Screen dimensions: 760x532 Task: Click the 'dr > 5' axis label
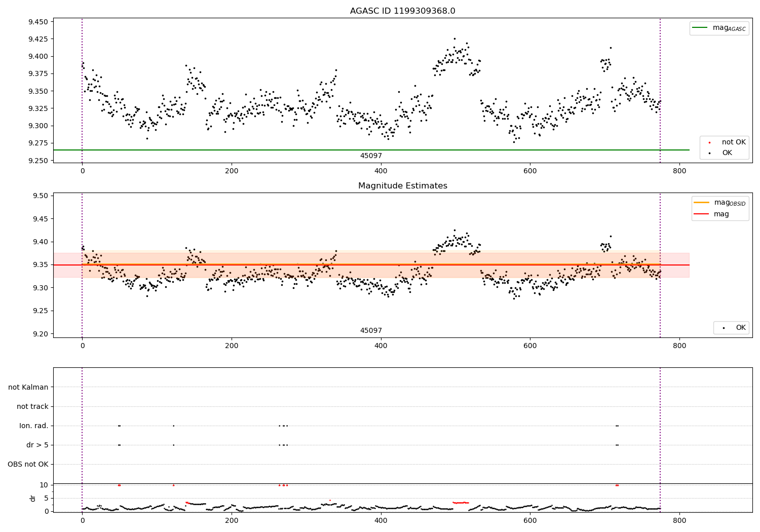(37, 445)
